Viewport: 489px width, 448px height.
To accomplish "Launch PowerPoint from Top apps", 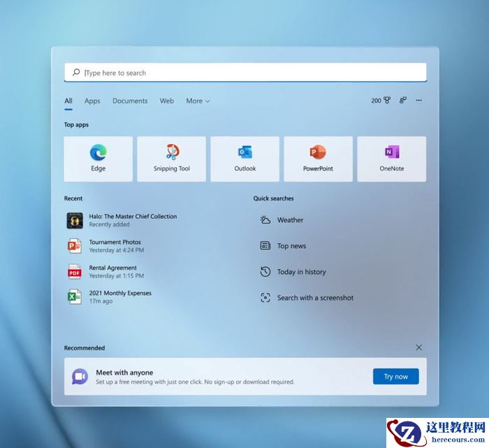I will [318, 159].
